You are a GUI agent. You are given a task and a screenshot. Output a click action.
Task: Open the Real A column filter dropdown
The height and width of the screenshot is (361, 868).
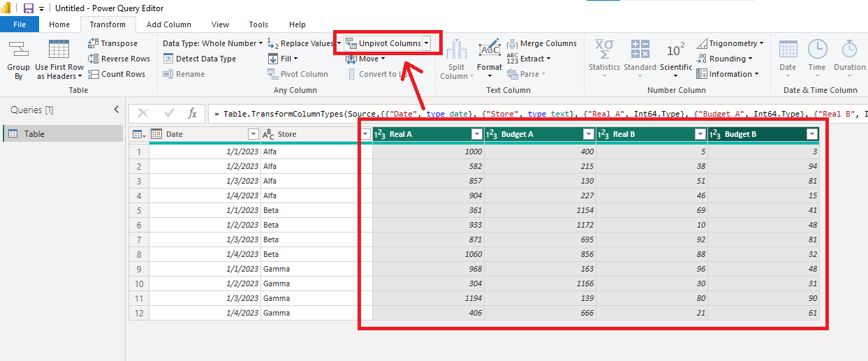[x=477, y=134]
